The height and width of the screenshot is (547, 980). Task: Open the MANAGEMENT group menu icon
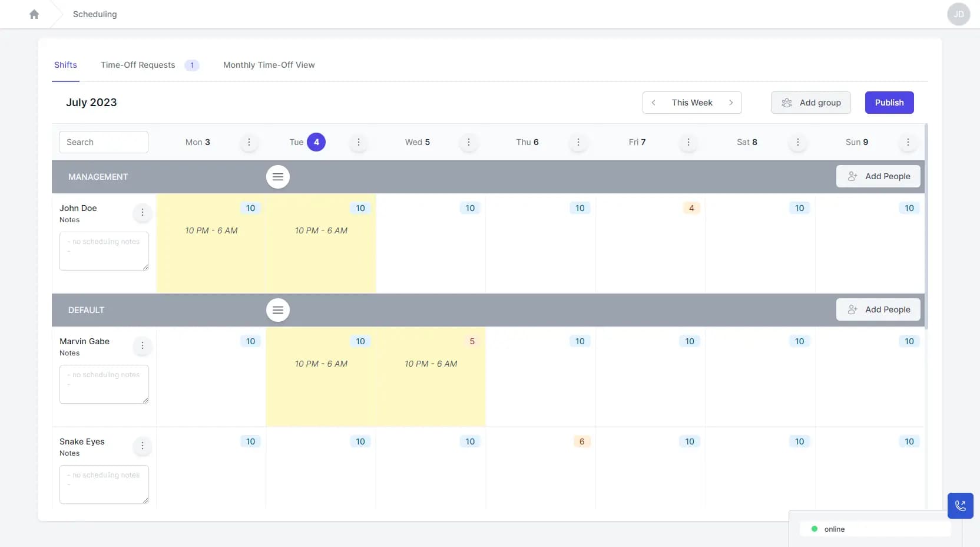(x=278, y=176)
